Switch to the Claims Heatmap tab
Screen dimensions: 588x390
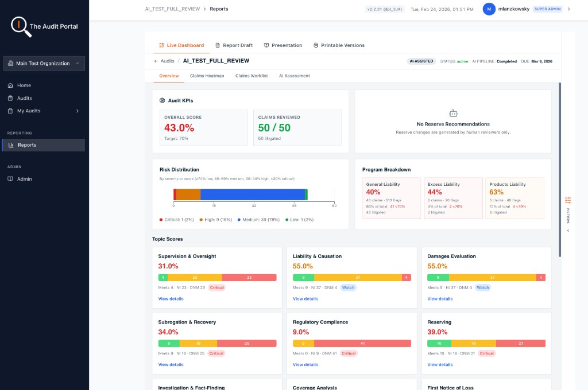click(x=207, y=75)
